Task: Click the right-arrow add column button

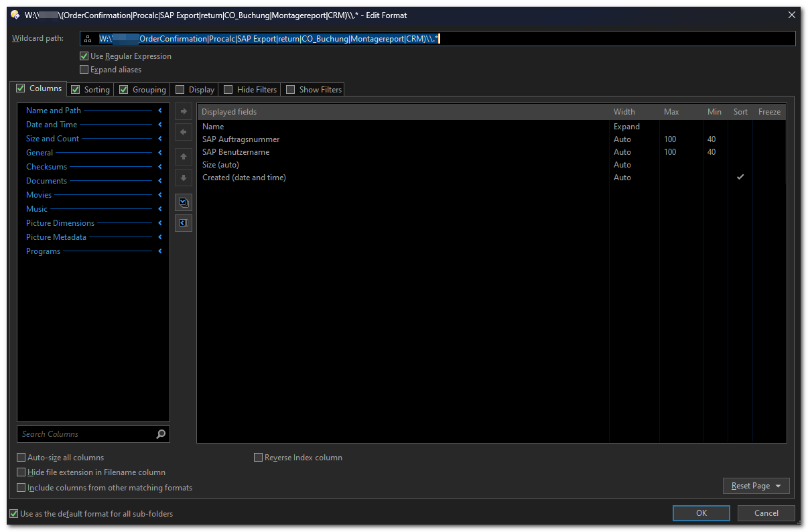Action: coord(184,111)
